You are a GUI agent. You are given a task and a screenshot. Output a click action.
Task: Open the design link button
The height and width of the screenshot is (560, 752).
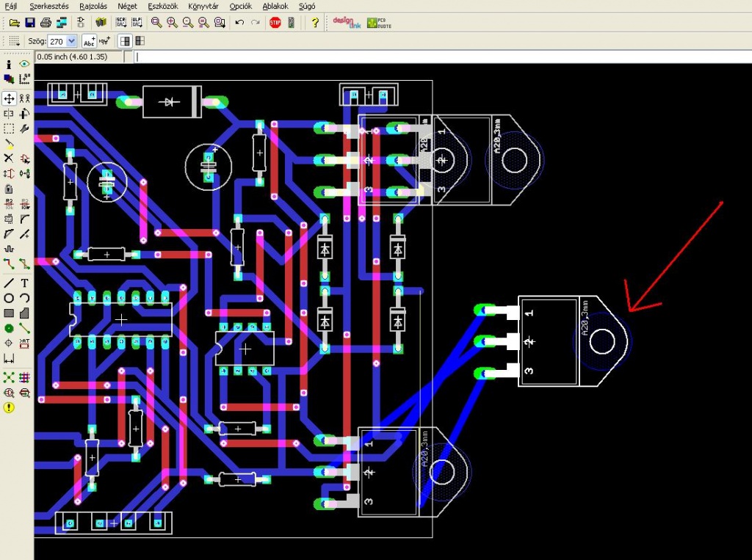[x=347, y=23]
